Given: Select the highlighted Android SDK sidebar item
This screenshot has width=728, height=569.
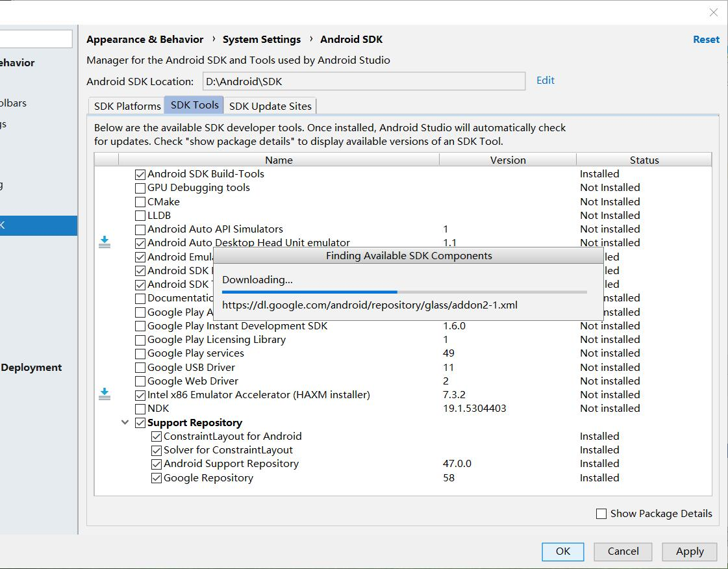Looking at the screenshot, I should [38, 226].
